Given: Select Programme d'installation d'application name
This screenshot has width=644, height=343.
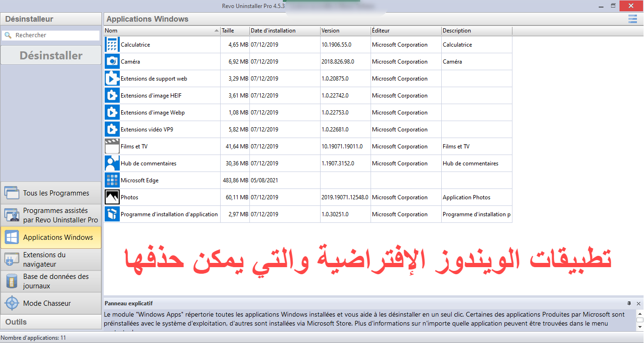Looking at the screenshot, I should tap(169, 214).
